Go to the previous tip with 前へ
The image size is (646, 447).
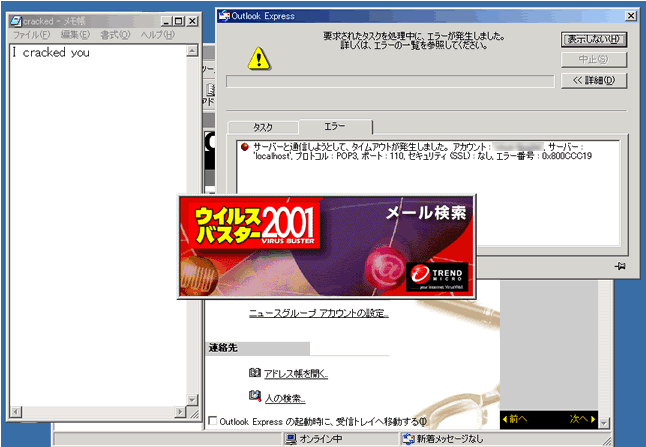point(515,419)
